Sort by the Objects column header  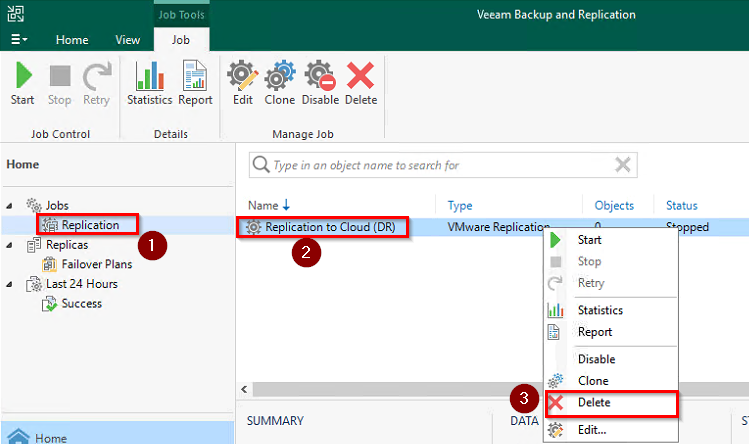tap(614, 206)
